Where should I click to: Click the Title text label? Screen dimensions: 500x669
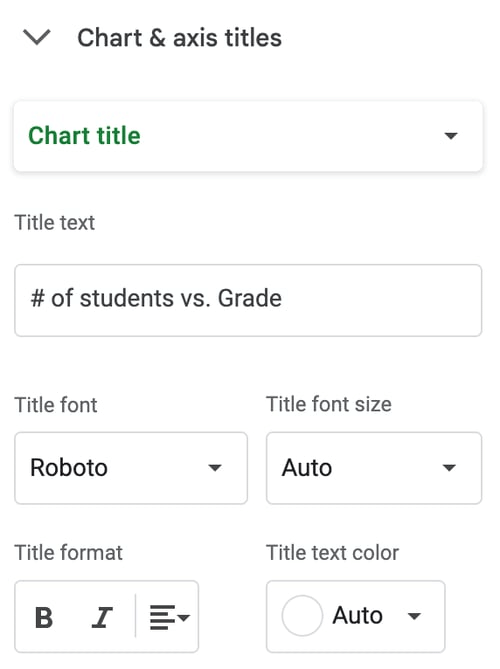[x=55, y=222]
